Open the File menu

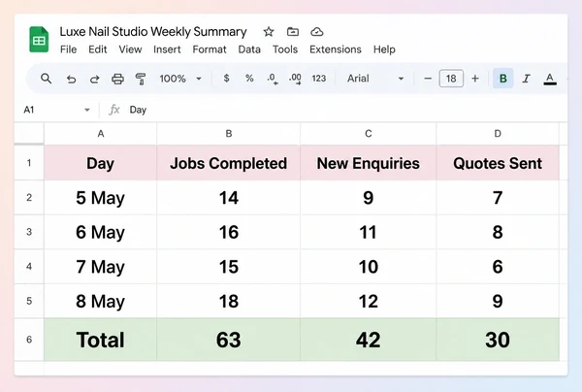tap(68, 49)
